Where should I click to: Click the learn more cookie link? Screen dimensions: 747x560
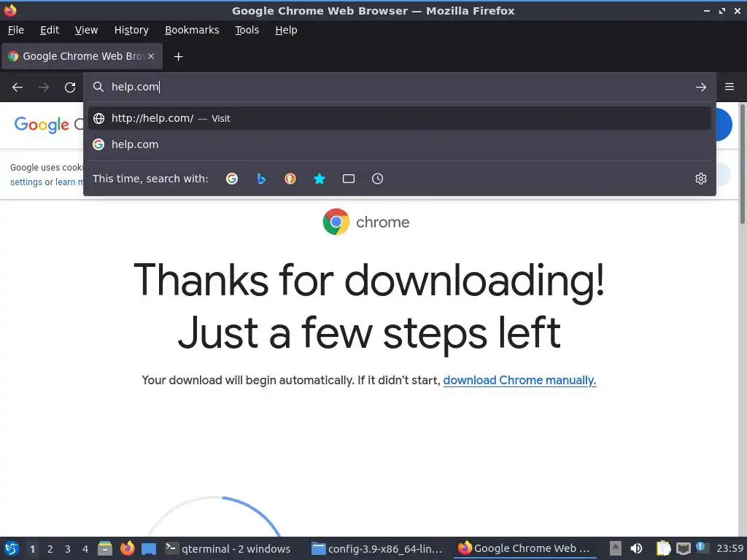(69, 182)
